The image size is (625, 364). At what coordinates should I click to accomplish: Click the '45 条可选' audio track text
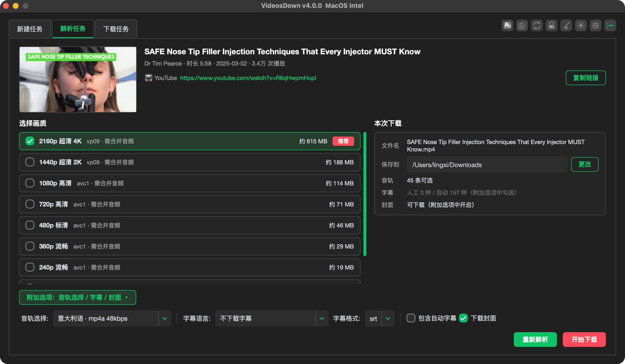pos(420,180)
